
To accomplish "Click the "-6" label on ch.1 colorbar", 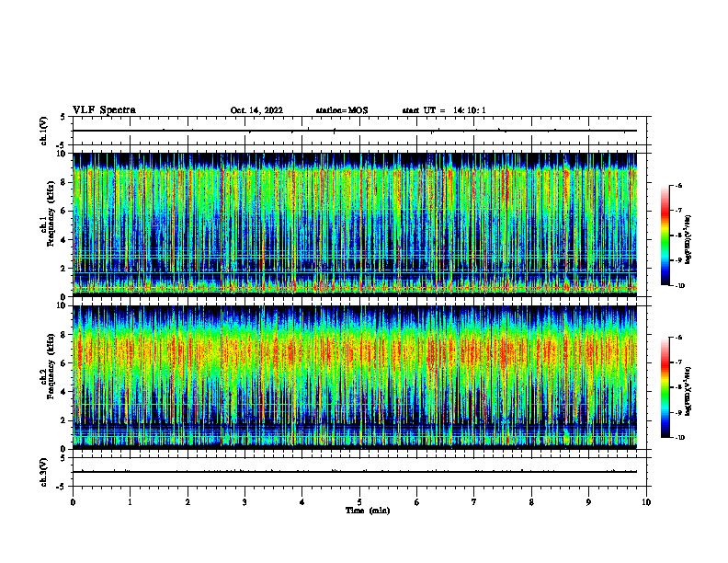I will pos(678,185).
